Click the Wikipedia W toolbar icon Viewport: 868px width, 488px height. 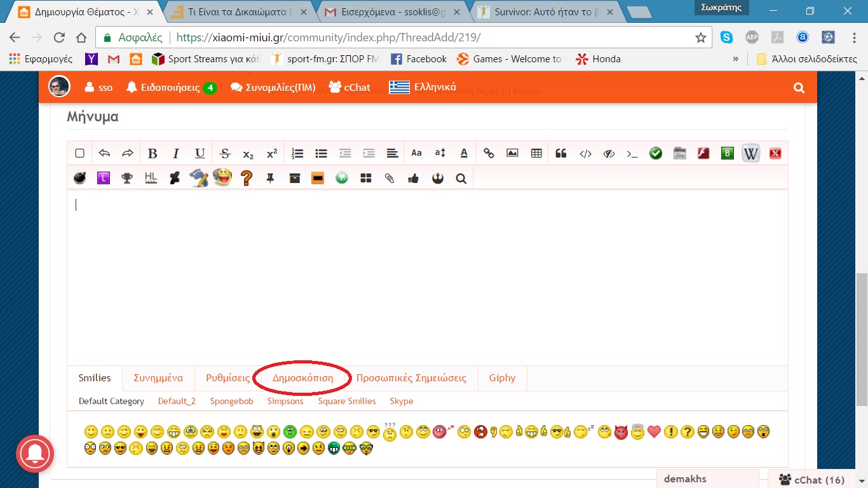pos(751,153)
